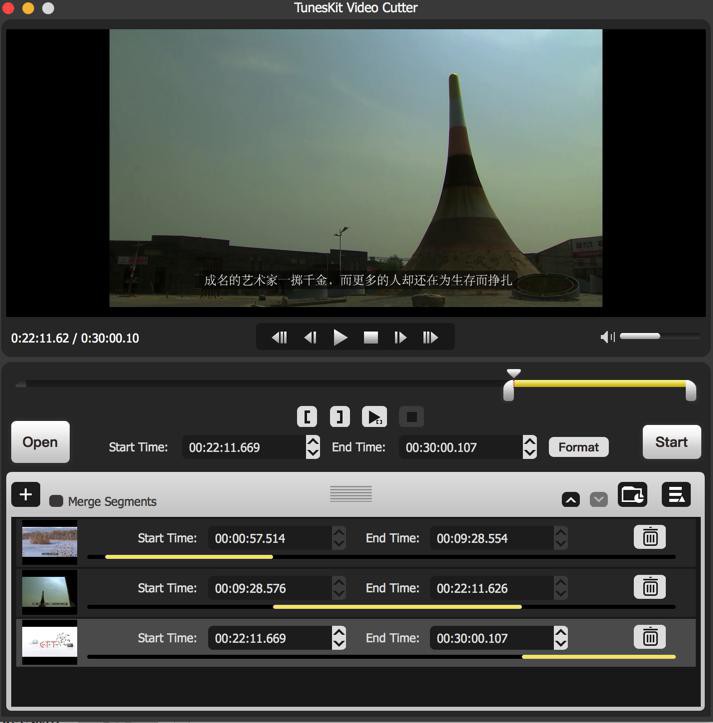
Task: Move selected segment up
Action: point(570,499)
